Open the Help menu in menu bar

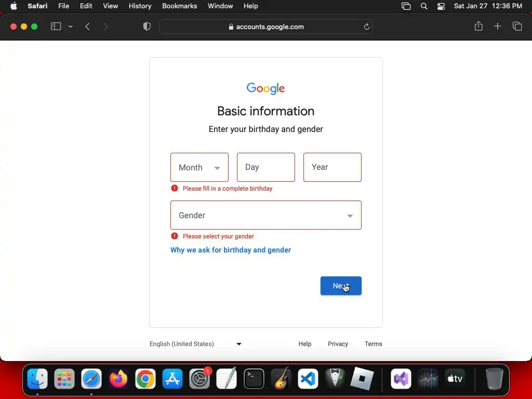251,6
